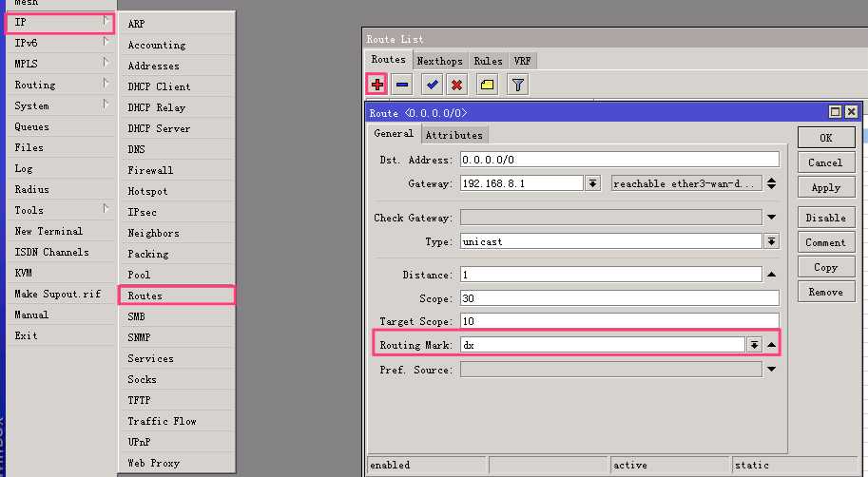Screen dimensions: 868x477
Task: Open Pool in the IP submenu
Action: (x=177, y=275)
